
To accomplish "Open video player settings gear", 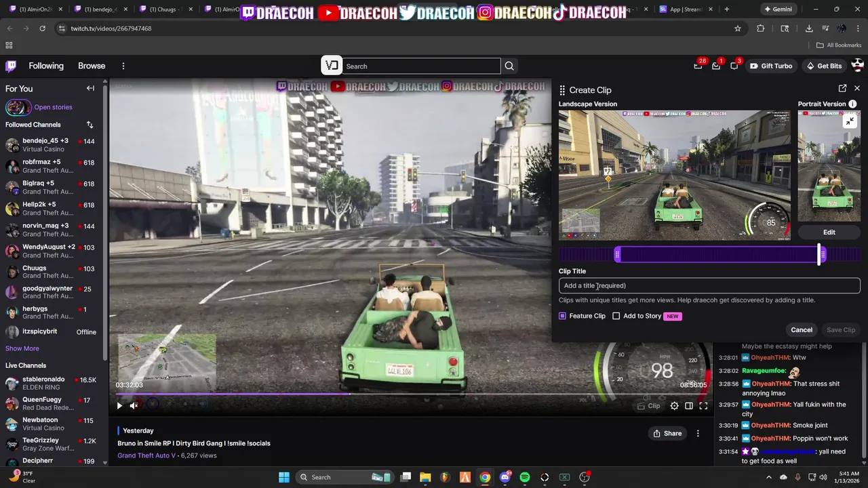I will (674, 406).
